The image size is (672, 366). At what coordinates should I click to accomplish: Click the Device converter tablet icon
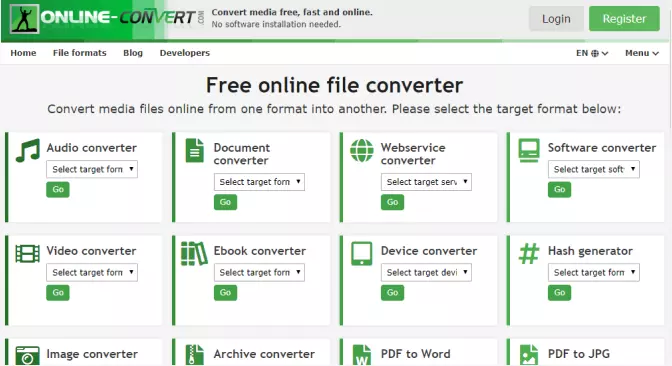[x=362, y=254]
